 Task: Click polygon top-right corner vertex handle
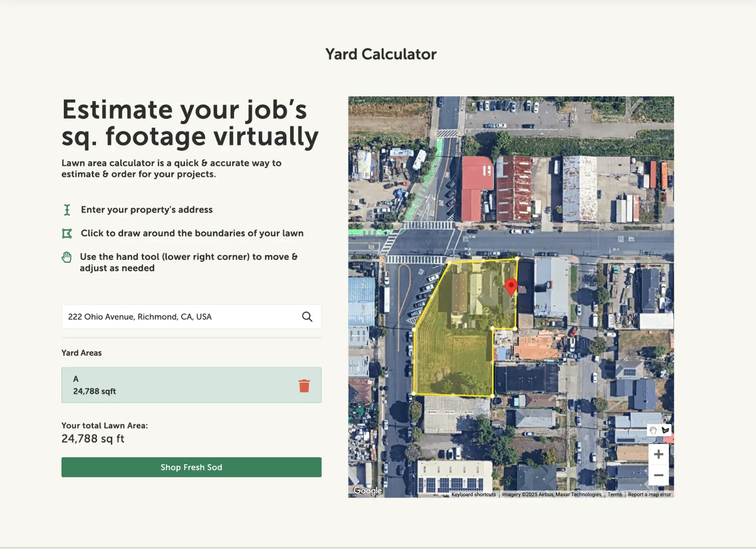coord(517,259)
